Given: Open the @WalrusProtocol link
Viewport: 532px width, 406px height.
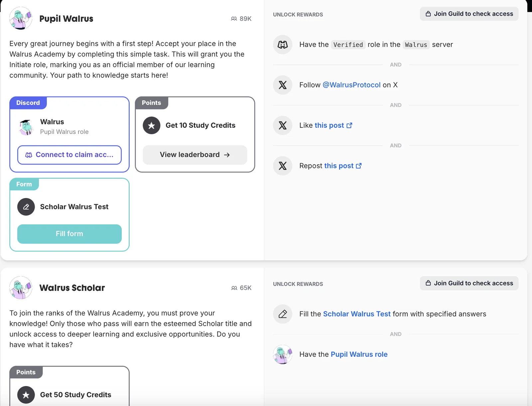Looking at the screenshot, I should coord(351,85).
